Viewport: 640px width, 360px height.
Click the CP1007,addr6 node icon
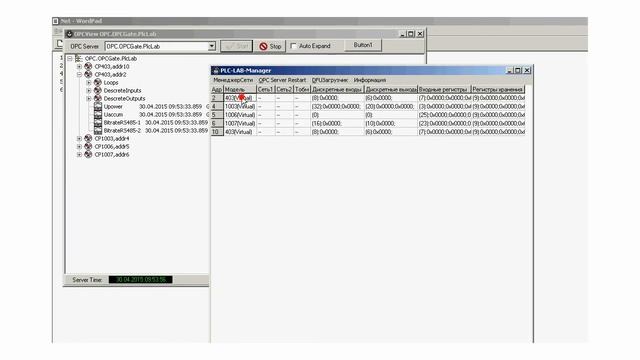88,155
